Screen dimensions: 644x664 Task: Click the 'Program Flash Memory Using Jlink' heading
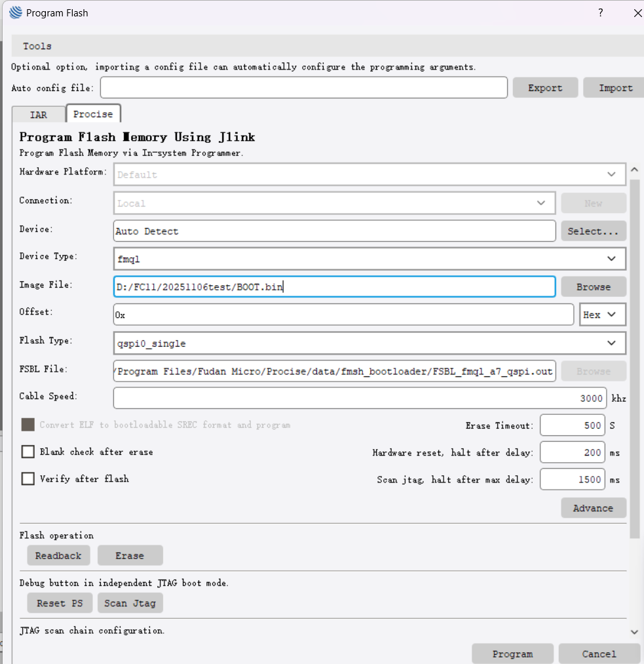[x=137, y=137]
